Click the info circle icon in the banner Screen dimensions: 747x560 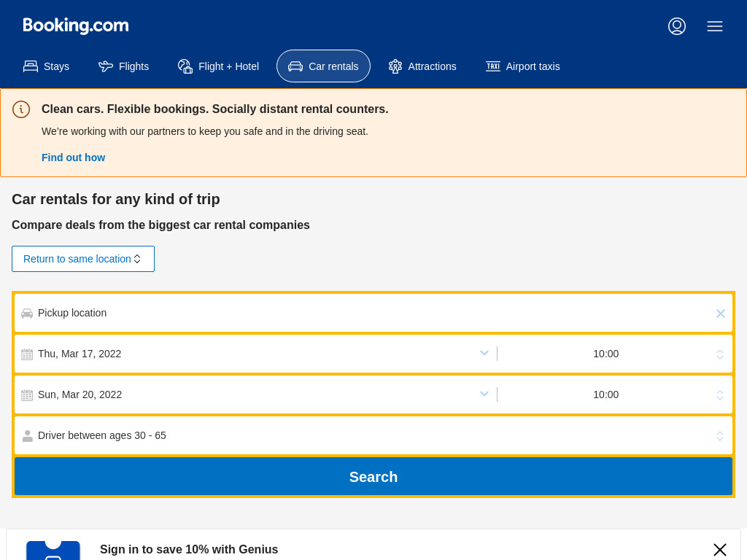[21, 109]
